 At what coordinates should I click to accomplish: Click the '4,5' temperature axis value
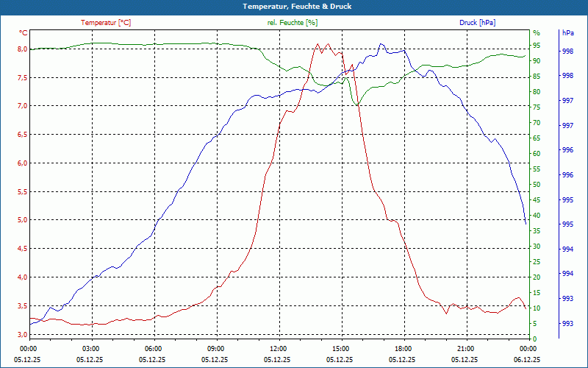(23, 249)
